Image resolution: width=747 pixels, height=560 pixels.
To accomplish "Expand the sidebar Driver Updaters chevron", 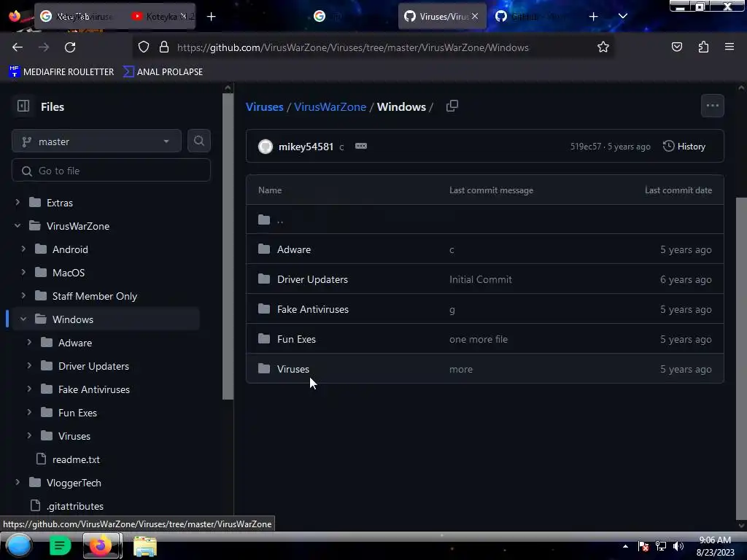I will coord(29,366).
